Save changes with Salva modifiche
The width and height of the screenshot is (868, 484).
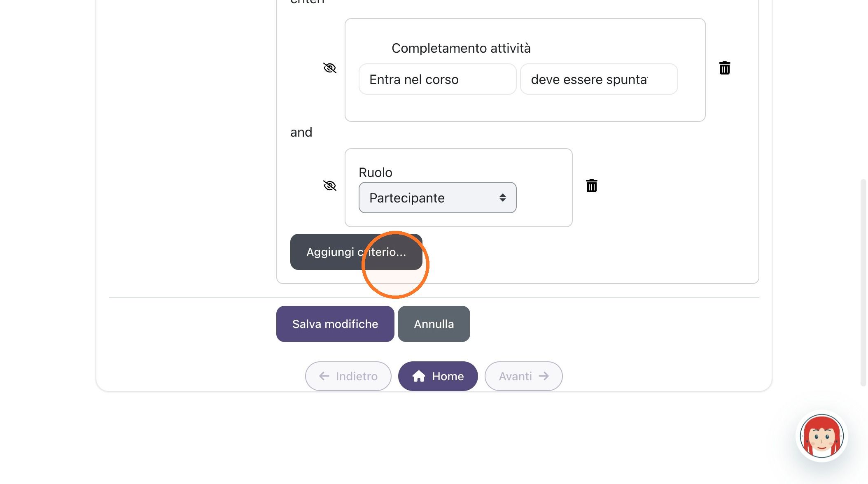335,324
